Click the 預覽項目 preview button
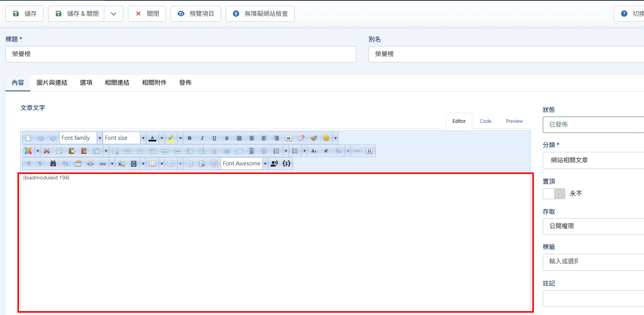Image resolution: width=644 pixels, height=315 pixels. point(196,14)
